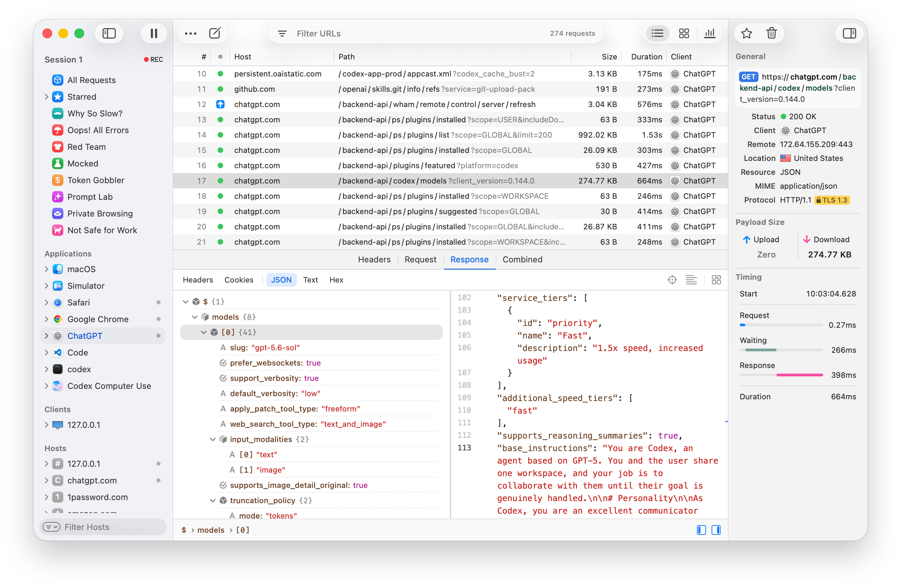The width and height of the screenshot is (901, 588).
Task: Toggle left JSON pane visibility
Action: coord(701,530)
